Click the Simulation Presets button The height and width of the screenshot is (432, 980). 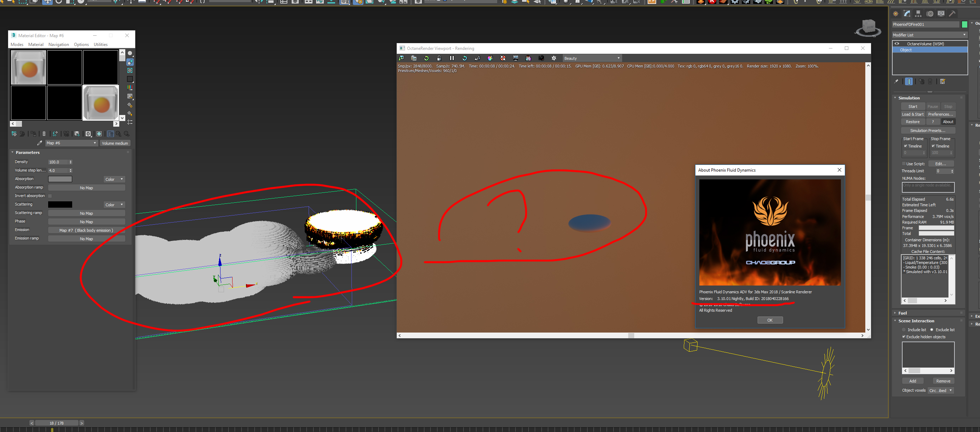[928, 131]
